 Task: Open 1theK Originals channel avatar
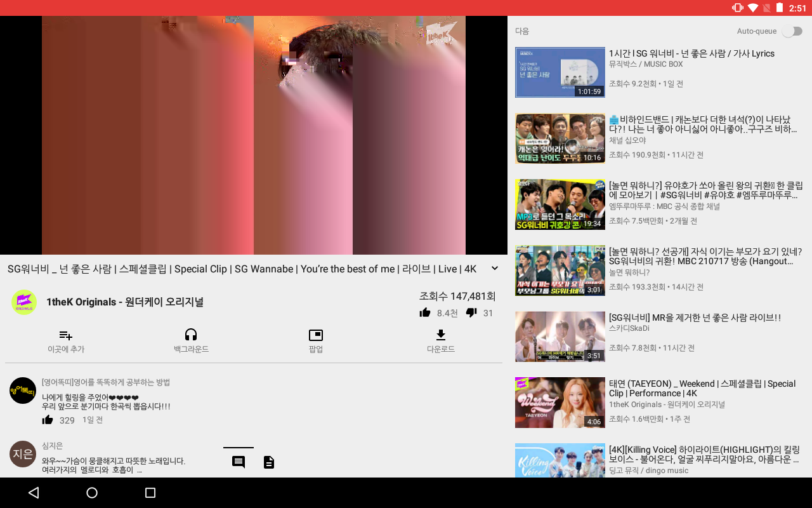coord(23,302)
